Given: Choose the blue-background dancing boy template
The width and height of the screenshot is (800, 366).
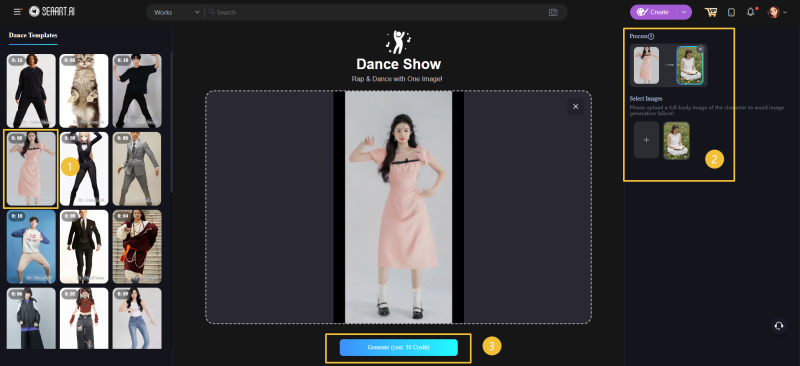Looking at the screenshot, I should coord(31,247).
